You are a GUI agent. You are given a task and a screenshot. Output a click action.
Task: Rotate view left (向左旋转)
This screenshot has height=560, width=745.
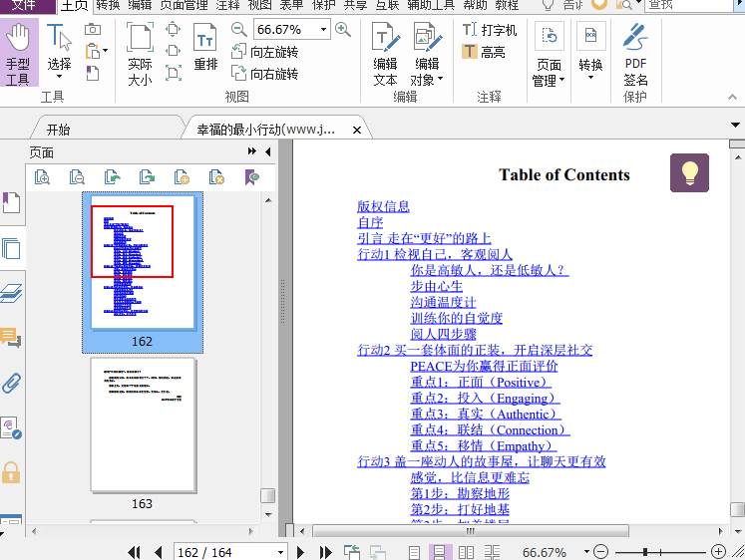tap(265, 52)
